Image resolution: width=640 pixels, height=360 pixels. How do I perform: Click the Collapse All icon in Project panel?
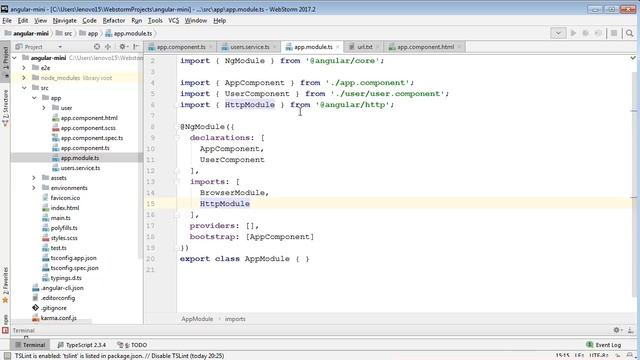pyautogui.click(x=108, y=47)
